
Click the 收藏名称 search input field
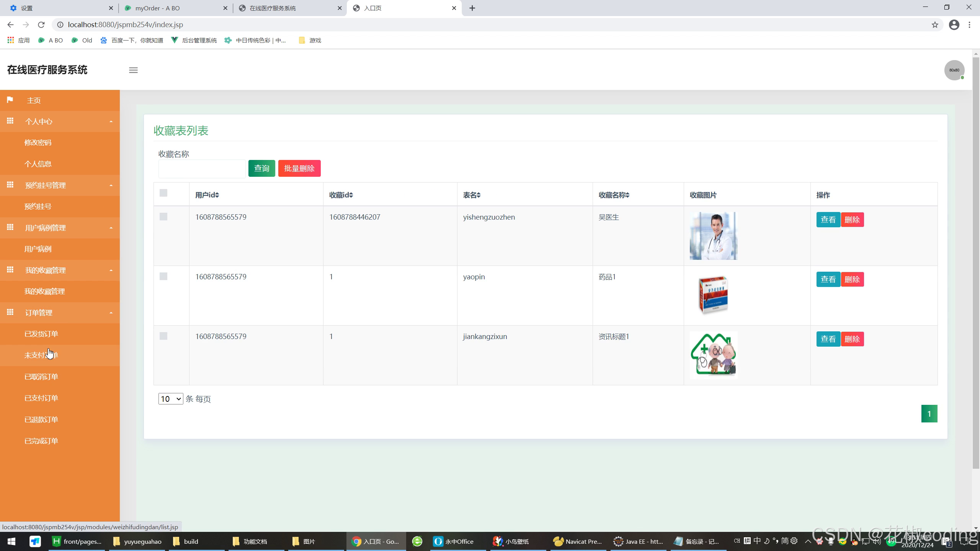tap(202, 169)
